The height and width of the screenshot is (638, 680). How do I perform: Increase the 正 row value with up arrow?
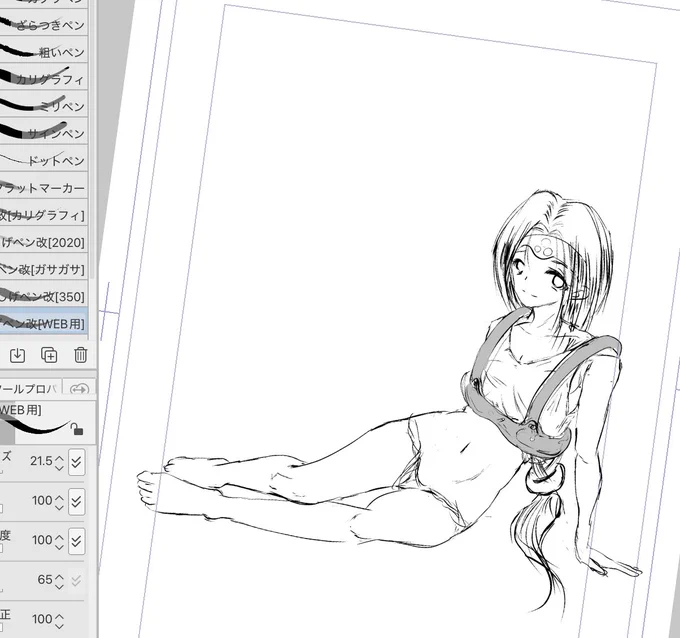click(59, 615)
